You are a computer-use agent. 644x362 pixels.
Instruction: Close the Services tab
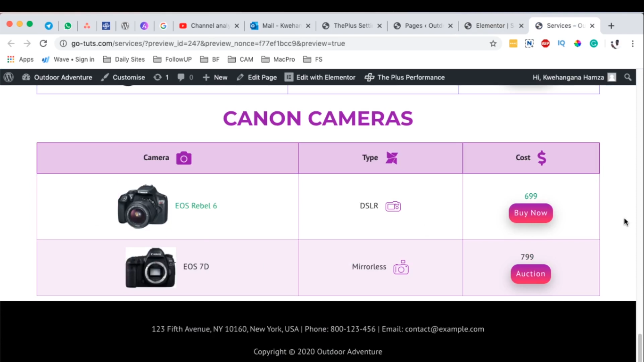point(592,26)
